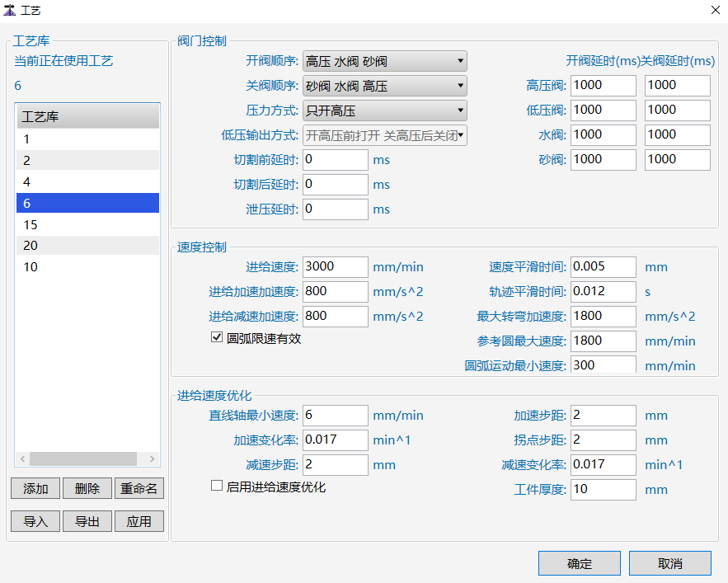The image size is (728, 583).
Task: Confirm settings with 确定 button
Action: (579, 563)
